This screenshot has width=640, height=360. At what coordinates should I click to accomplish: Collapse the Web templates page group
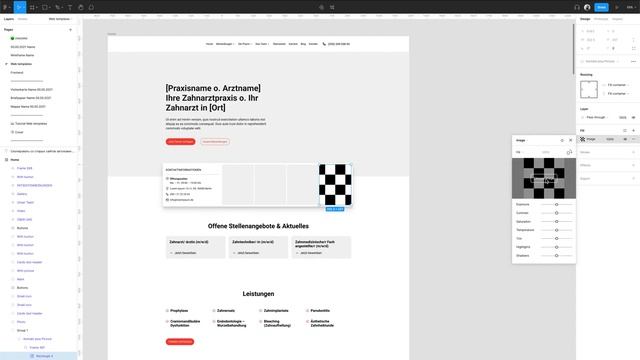[6, 64]
